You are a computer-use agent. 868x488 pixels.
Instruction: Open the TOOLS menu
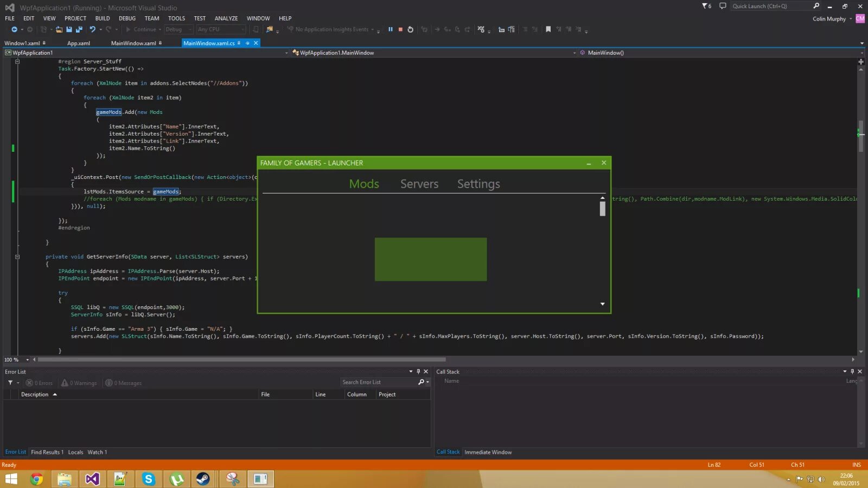click(176, 18)
